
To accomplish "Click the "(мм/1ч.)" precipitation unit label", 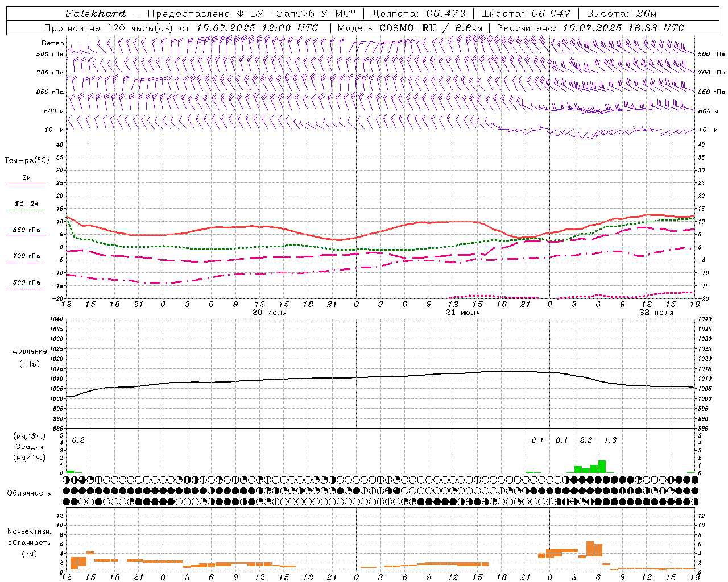I will [29, 458].
